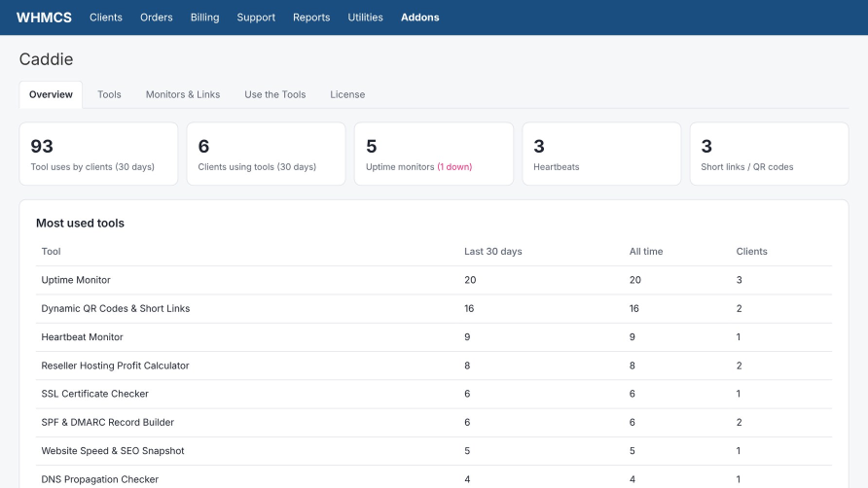The image size is (868, 488).
Task: Click the Last 30 days column header
Action: pyautogui.click(x=493, y=251)
